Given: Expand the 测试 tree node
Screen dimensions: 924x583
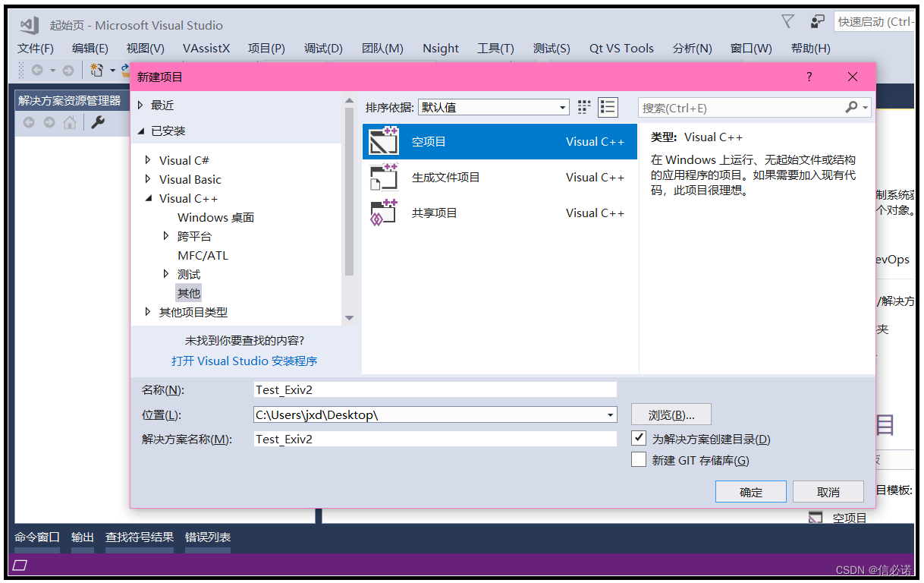Looking at the screenshot, I should (166, 274).
